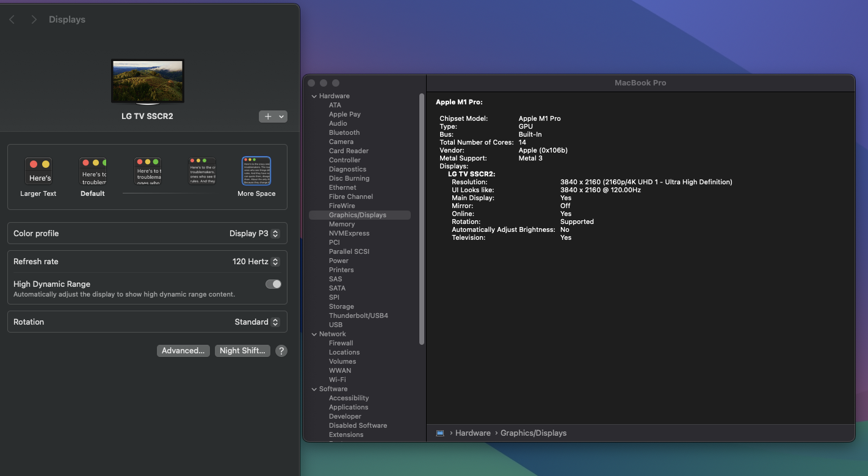Click the Night Shift... button
The width and height of the screenshot is (868, 476).
click(x=242, y=351)
